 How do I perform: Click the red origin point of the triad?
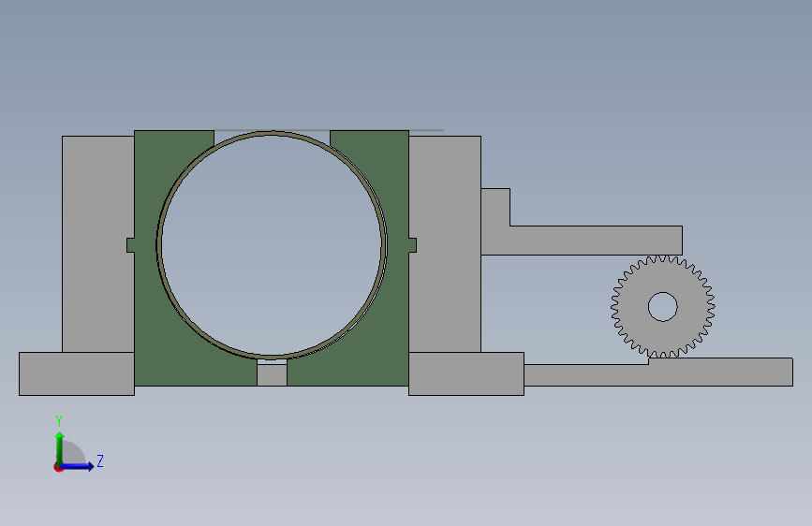coord(58,467)
